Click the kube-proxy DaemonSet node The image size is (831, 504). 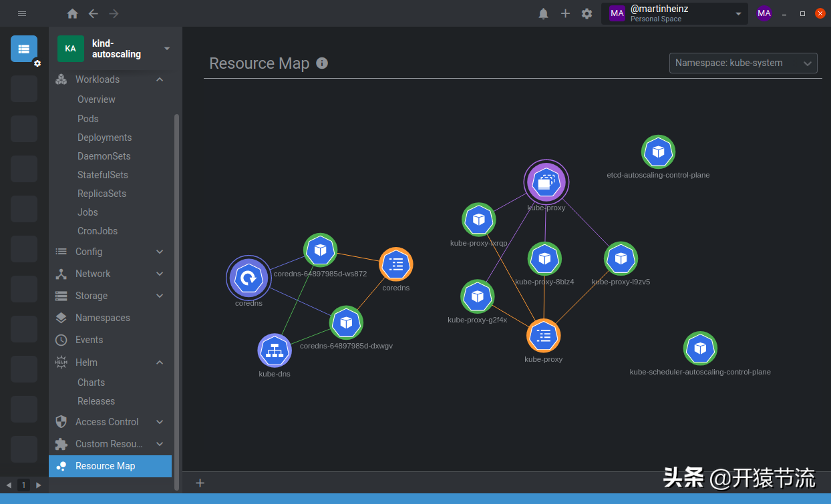(546, 182)
